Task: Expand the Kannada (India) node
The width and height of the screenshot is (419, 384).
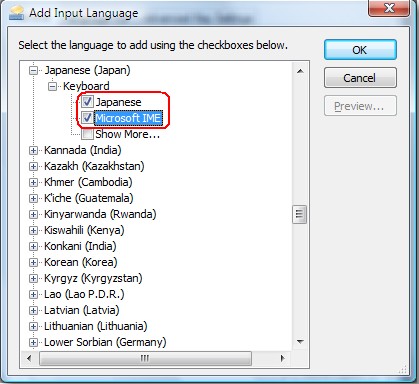Action: (33, 150)
